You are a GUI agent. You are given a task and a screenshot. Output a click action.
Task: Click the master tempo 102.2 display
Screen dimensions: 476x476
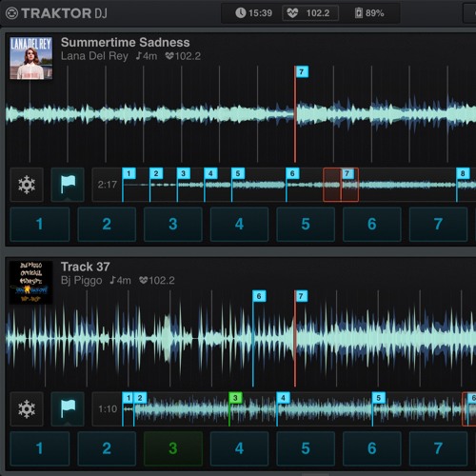point(310,13)
